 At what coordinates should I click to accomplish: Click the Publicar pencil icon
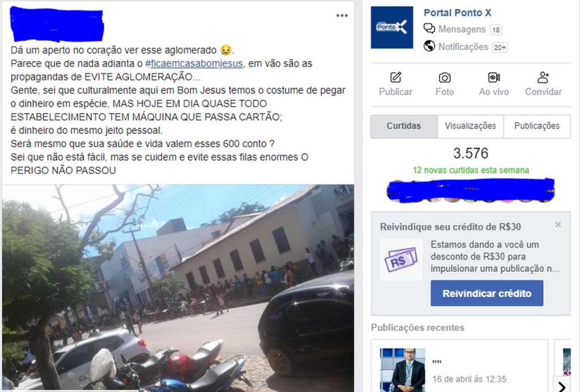(395, 77)
